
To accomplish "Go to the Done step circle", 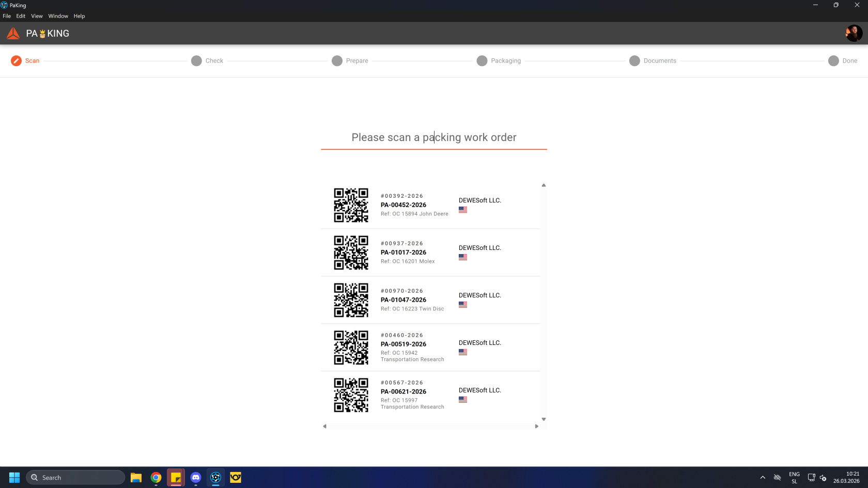I will [833, 61].
